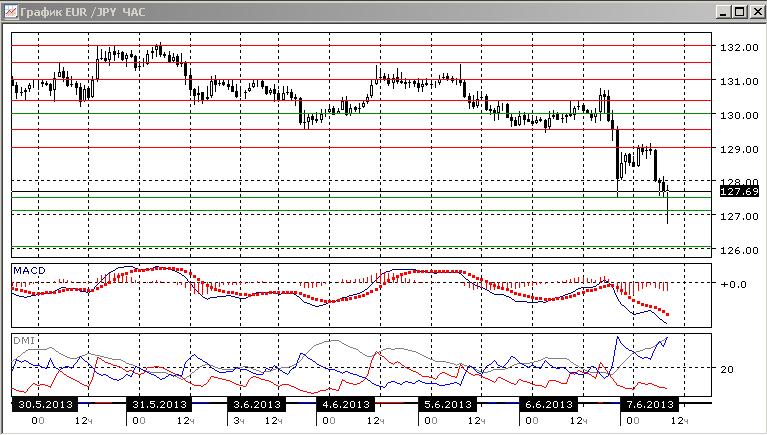767x435 pixels.
Task: Click the 130.00 price axis label
Action: click(740, 115)
